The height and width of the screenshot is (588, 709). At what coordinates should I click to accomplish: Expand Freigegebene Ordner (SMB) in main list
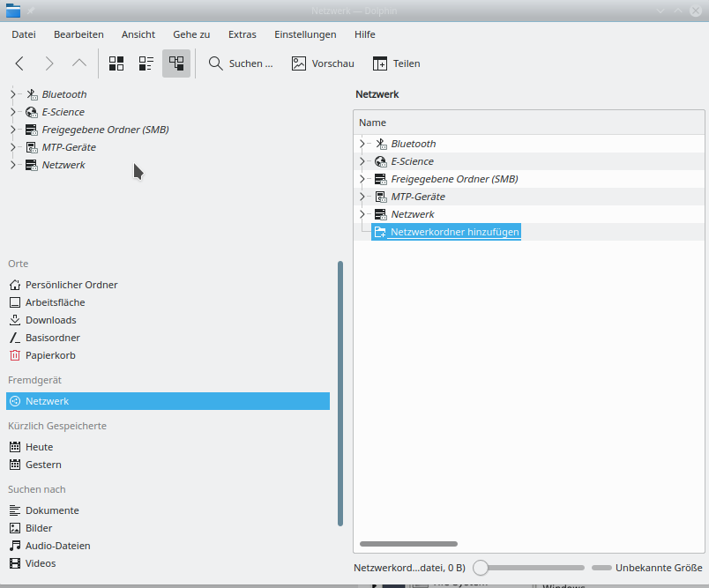[x=362, y=179]
